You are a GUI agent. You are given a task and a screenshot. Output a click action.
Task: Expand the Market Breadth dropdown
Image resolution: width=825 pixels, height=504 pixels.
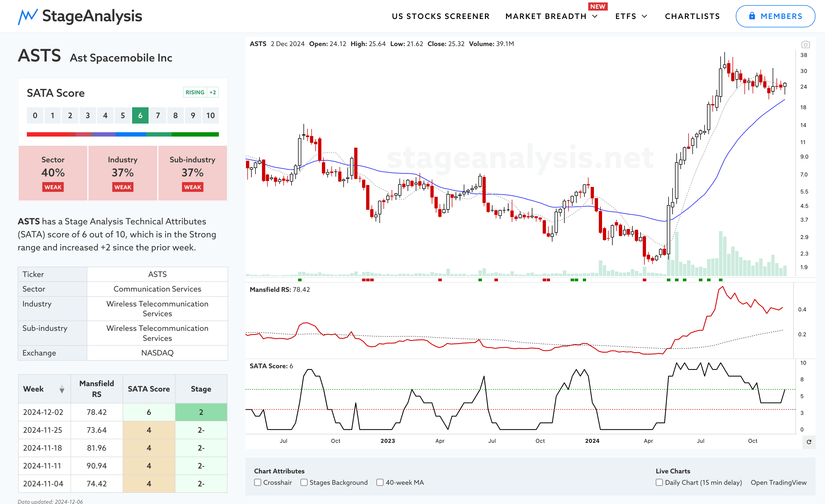pyautogui.click(x=551, y=16)
